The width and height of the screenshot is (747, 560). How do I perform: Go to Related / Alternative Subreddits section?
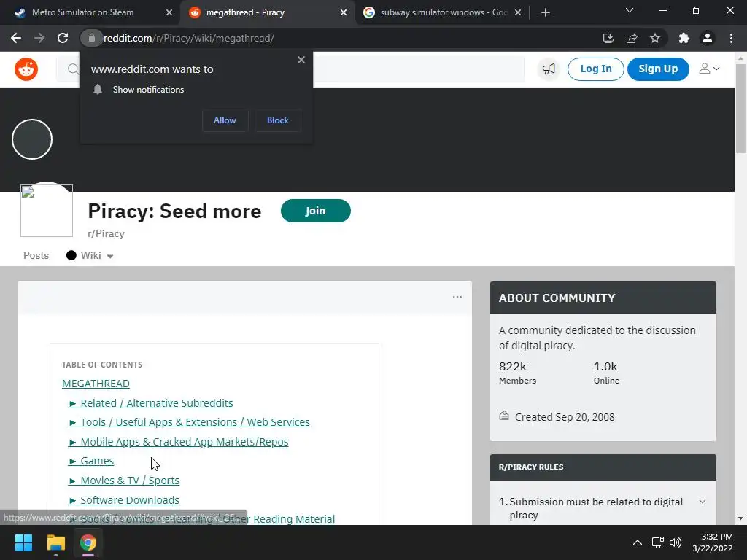[x=151, y=403]
